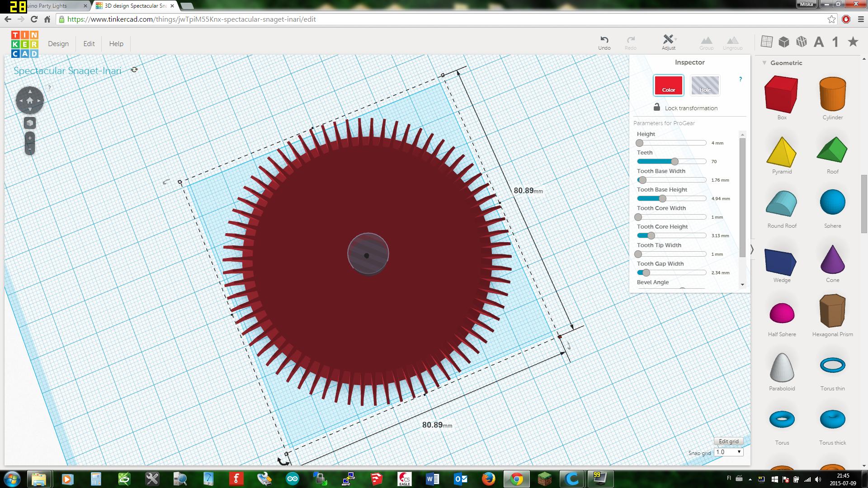Click the Tinkercad logo

coord(25,44)
